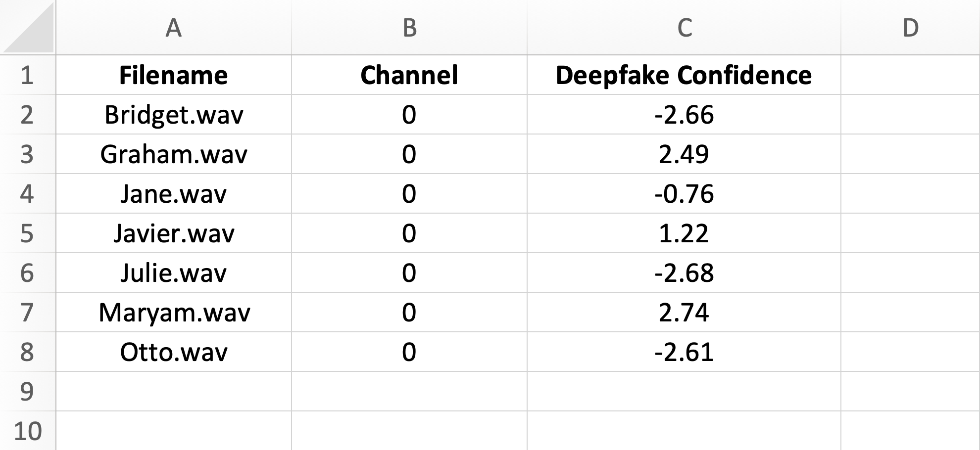Select column D header
The height and width of the screenshot is (450, 980).
click(911, 27)
